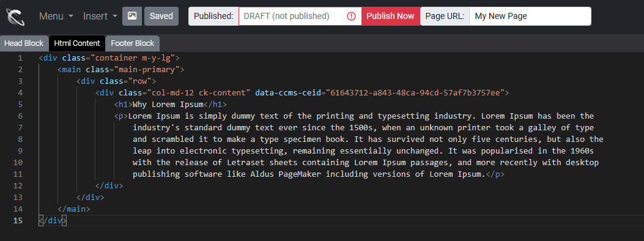Image resolution: width=644 pixels, height=241 pixels.
Task: Place cursor in the h1 Why Lorem Ipsum line
Action: (x=171, y=104)
